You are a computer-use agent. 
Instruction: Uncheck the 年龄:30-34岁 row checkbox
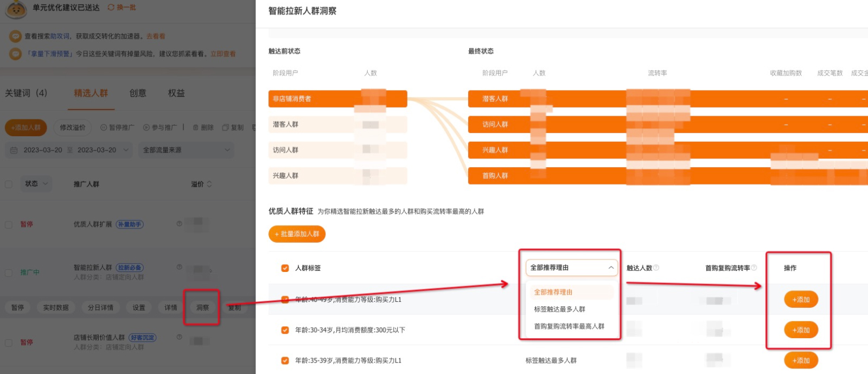[x=285, y=330]
